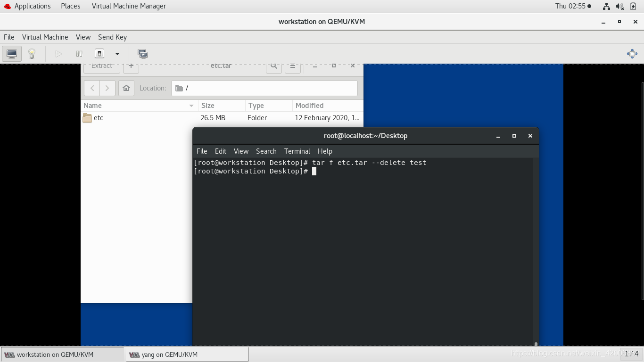Screen dimensions: 644x362
Task: Open Places menu in top bar
Action: (x=70, y=6)
